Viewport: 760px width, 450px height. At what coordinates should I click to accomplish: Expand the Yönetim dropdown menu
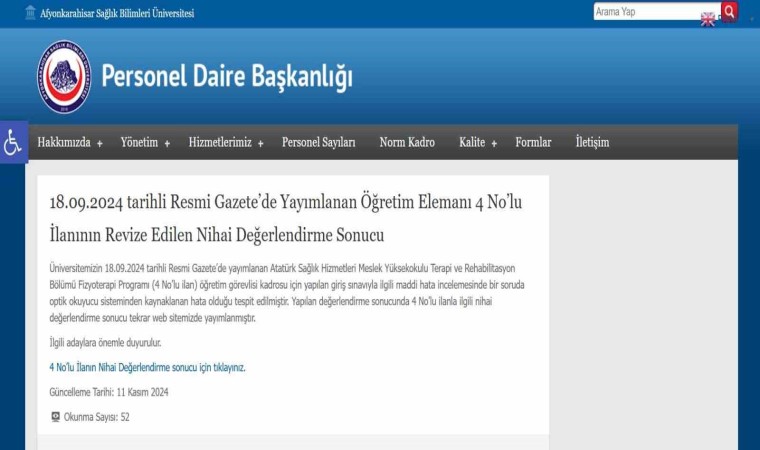point(145,142)
